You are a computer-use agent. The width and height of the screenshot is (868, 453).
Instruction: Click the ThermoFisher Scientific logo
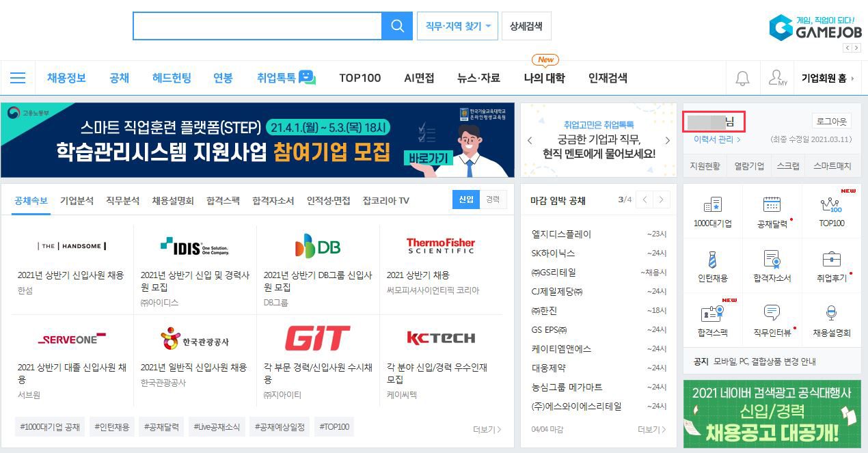[441, 246]
